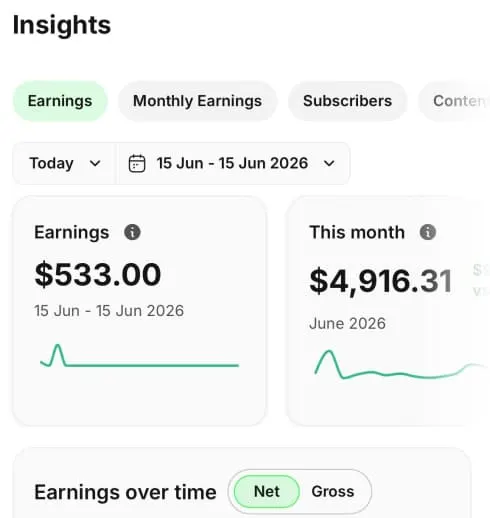Click the Earnings over time heading

coord(125,492)
